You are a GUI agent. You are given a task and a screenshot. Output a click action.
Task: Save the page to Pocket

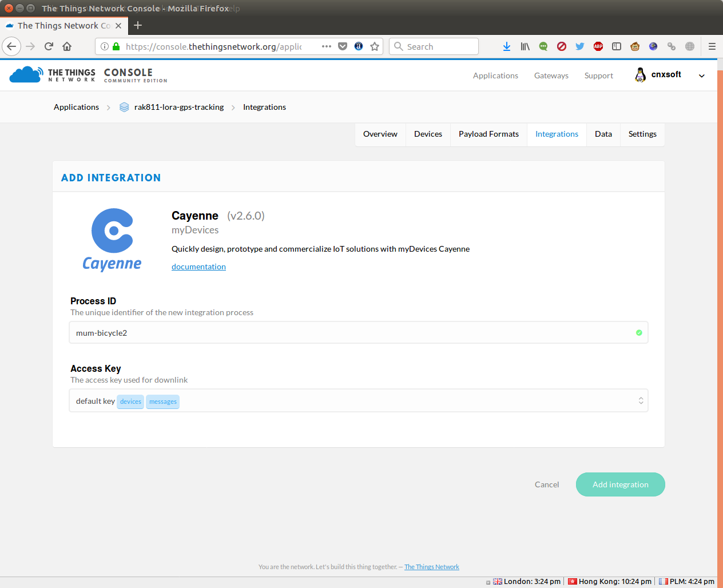click(343, 46)
